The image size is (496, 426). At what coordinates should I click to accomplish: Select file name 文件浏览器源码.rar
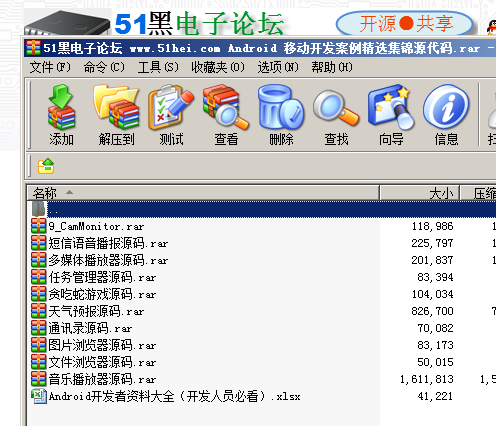[x=102, y=362]
